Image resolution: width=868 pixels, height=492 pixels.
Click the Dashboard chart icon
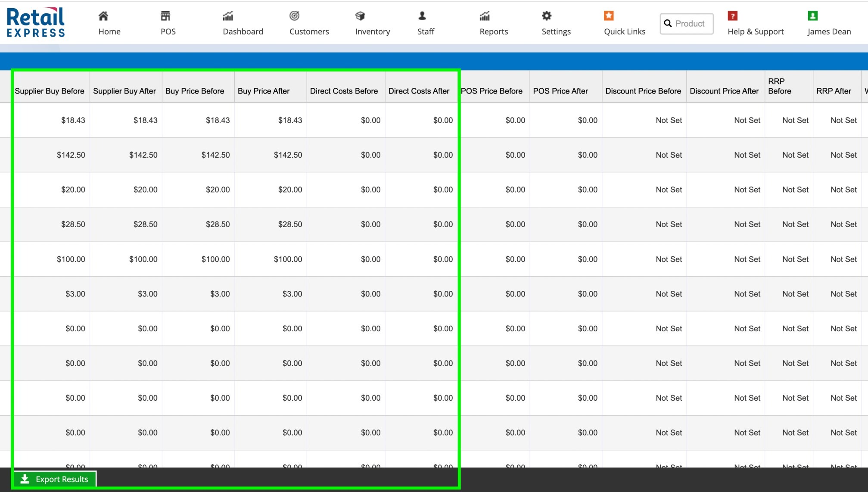click(228, 16)
